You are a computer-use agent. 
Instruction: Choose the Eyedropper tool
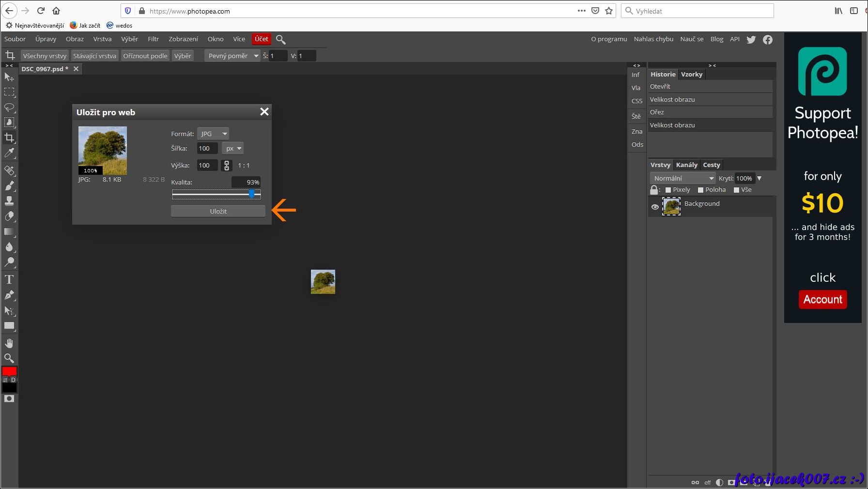9,153
